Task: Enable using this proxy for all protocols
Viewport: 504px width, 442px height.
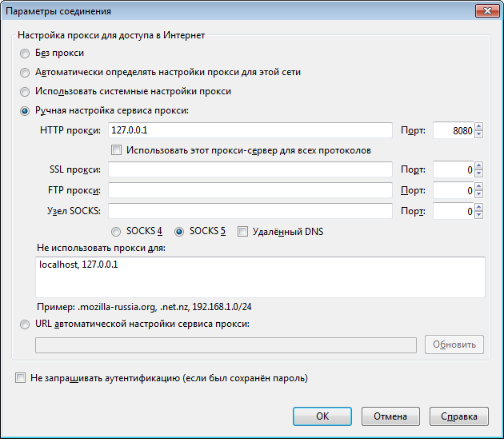Action: click(116, 150)
